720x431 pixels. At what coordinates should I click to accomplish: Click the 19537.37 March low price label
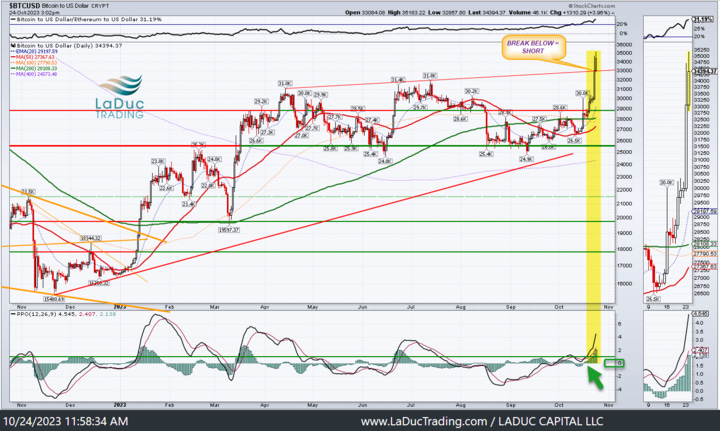pyautogui.click(x=229, y=229)
